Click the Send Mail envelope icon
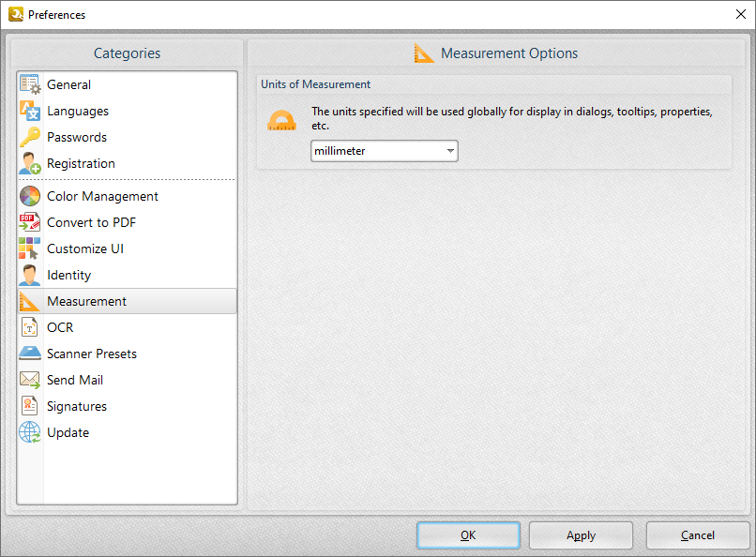The width and height of the screenshot is (756, 557). (29, 380)
